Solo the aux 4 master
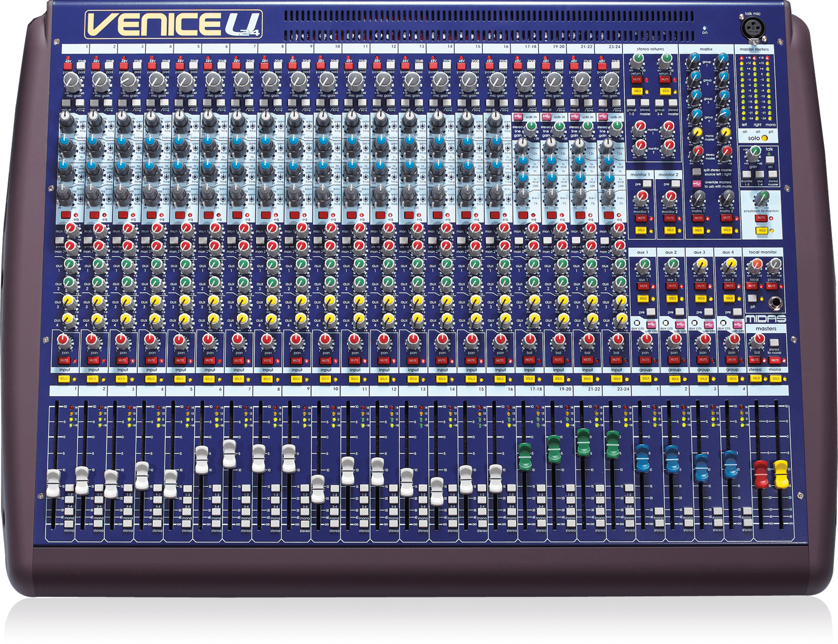The width and height of the screenshot is (838, 644). [729, 298]
